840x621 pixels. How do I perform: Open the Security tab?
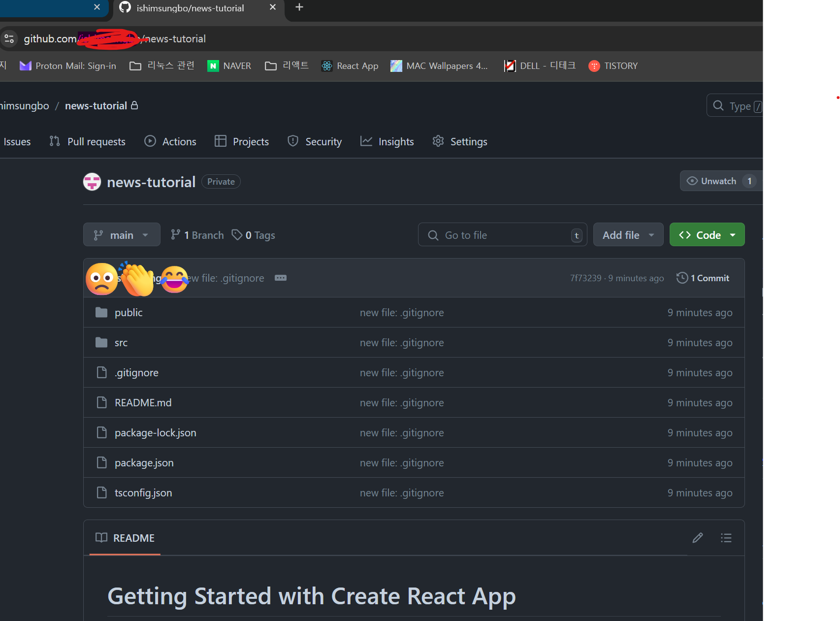pyautogui.click(x=315, y=142)
